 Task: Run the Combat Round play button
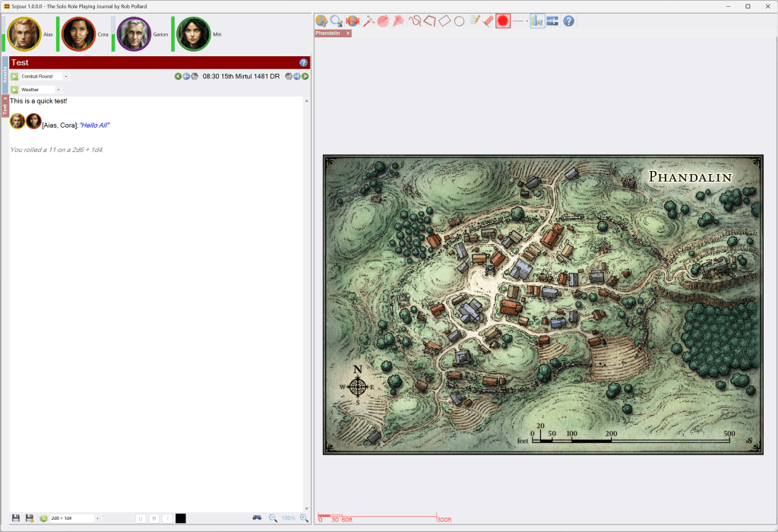[x=14, y=77]
